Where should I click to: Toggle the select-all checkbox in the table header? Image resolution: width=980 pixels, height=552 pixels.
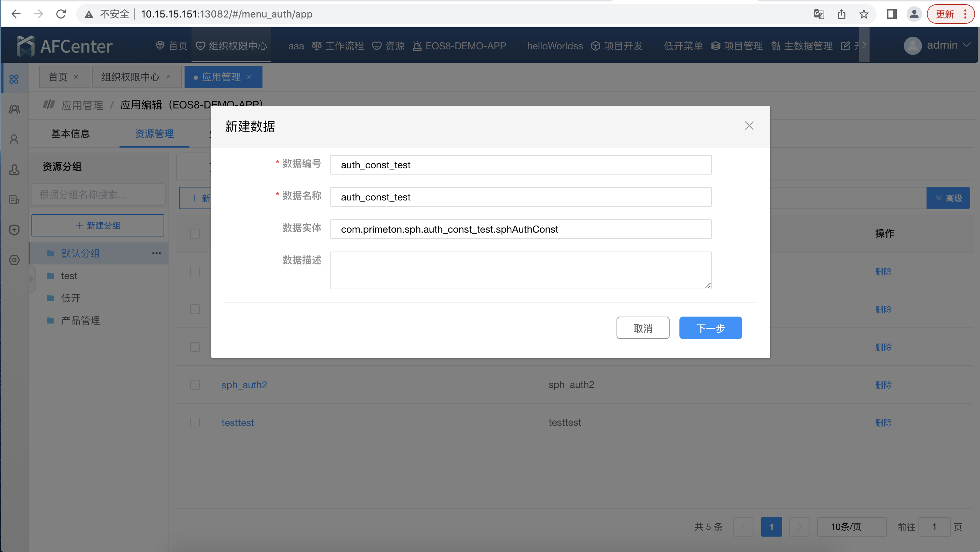coord(195,233)
